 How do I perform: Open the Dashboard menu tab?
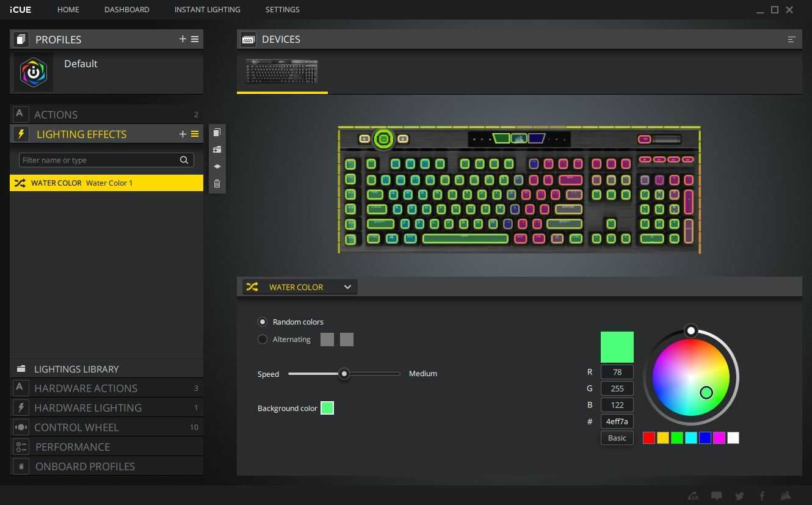coord(126,10)
